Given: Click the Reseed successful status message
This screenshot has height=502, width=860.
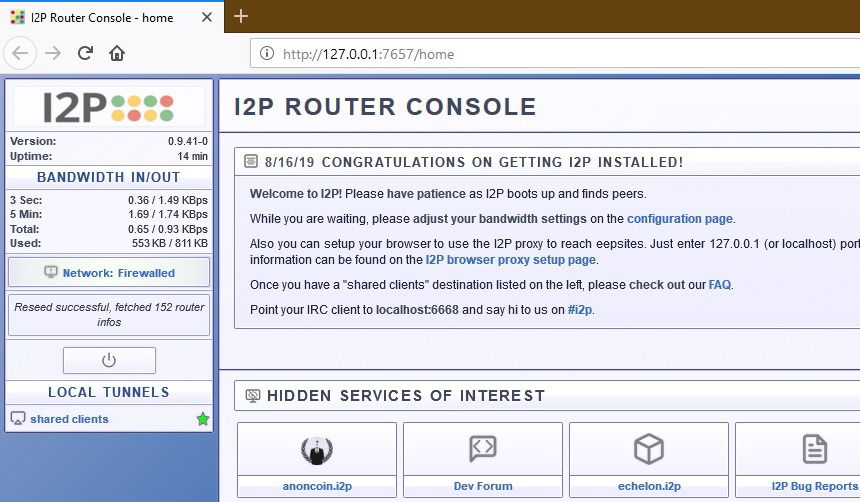Looking at the screenshot, I should [109, 314].
